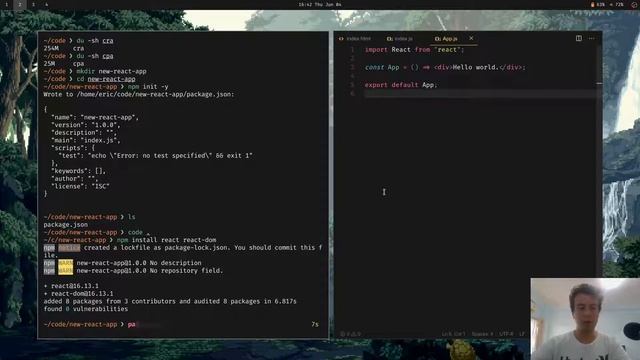The width and height of the screenshot is (640, 360).
Task: Click the 'const App' code line
Action: [x=445, y=67]
